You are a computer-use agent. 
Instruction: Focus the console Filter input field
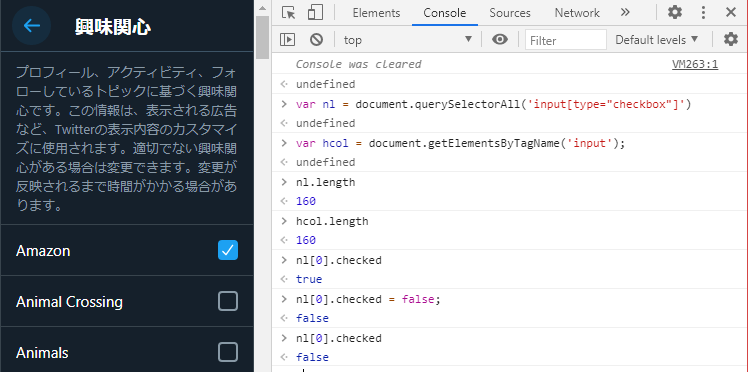(x=566, y=40)
